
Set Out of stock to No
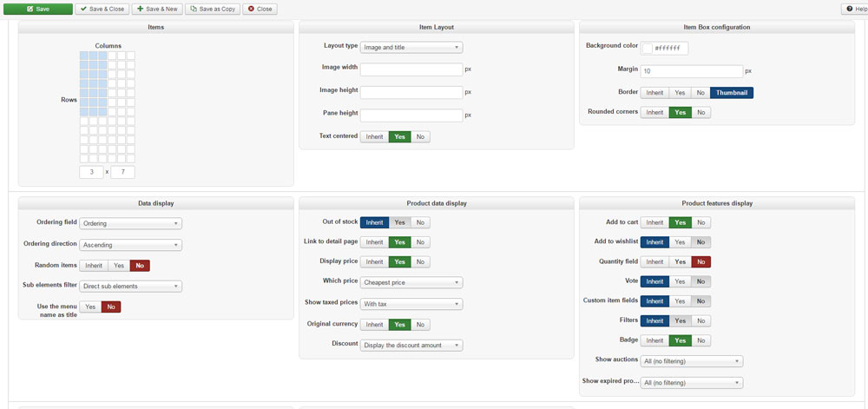(x=420, y=222)
